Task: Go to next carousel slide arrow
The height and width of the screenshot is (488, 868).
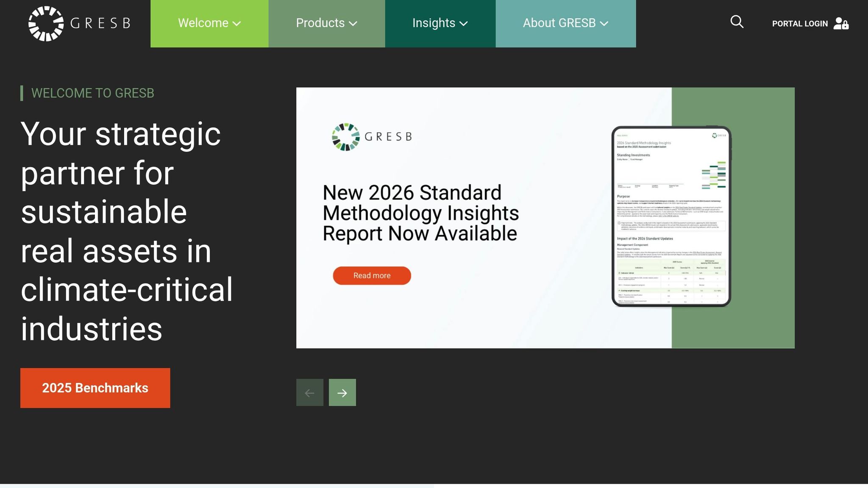Action: tap(342, 393)
